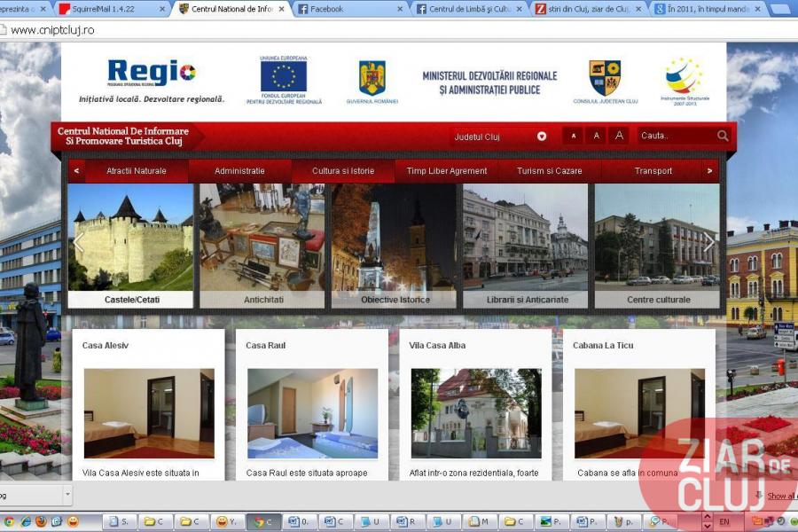The image size is (798, 532).
Task: Click the Guvernul Romaniei coat of arms
Action: 372,78
